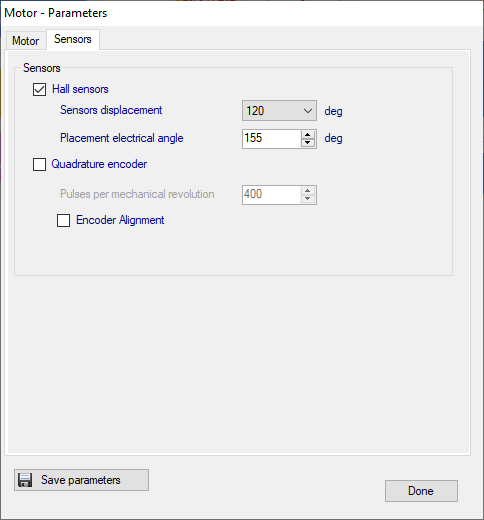Image resolution: width=484 pixels, height=520 pixels.
Task: Decrease Placement electrical angle with down arrow
Action: coord(308,143)
